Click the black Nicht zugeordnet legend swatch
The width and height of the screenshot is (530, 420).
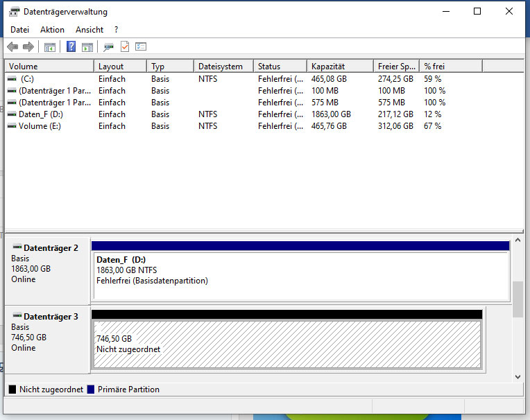(x=12, y=390)
